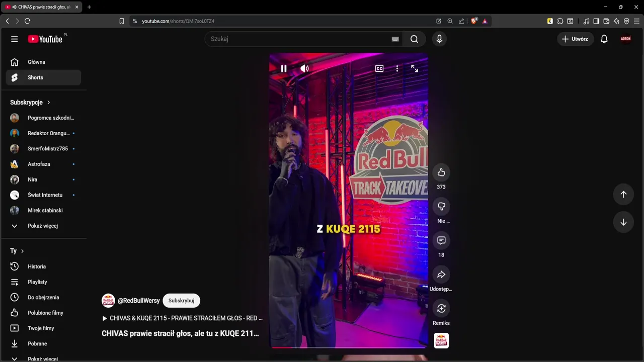
Task: Pause the Short video
Action: click(x=284, y=68)
